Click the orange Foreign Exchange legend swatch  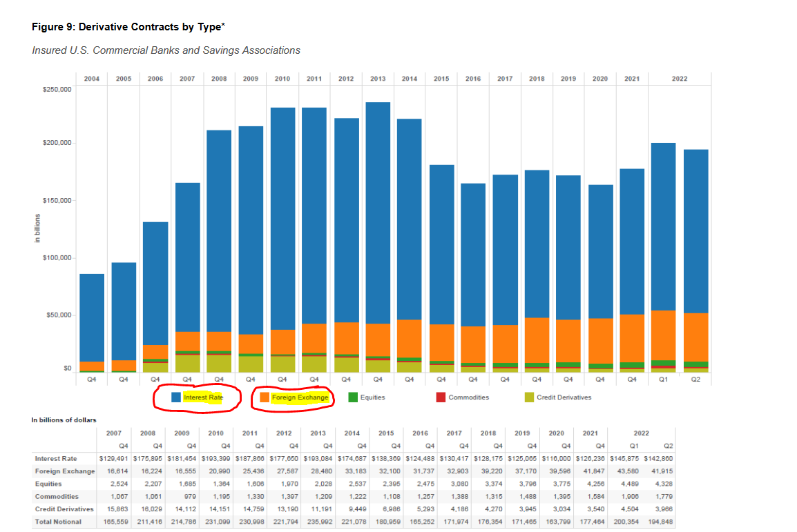pos(265,397)
